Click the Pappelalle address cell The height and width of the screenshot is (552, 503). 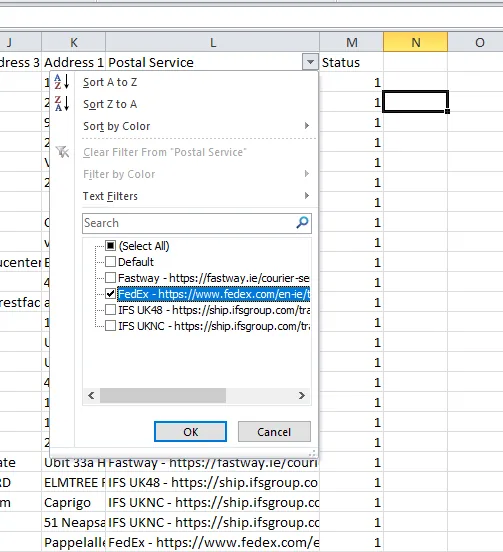pos(74,542)
